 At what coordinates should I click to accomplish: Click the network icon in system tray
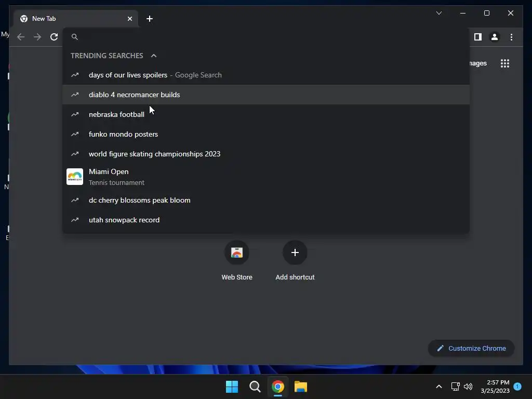(x=455, y=387)
